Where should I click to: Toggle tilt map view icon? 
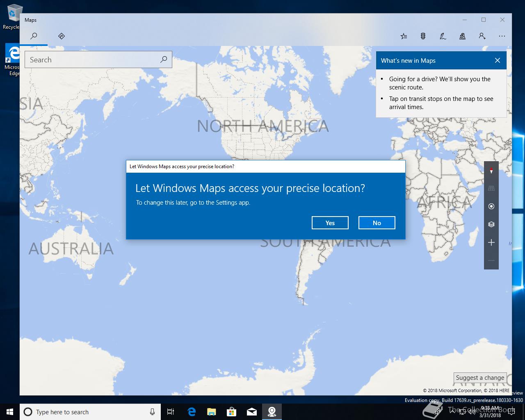point(491,188)
